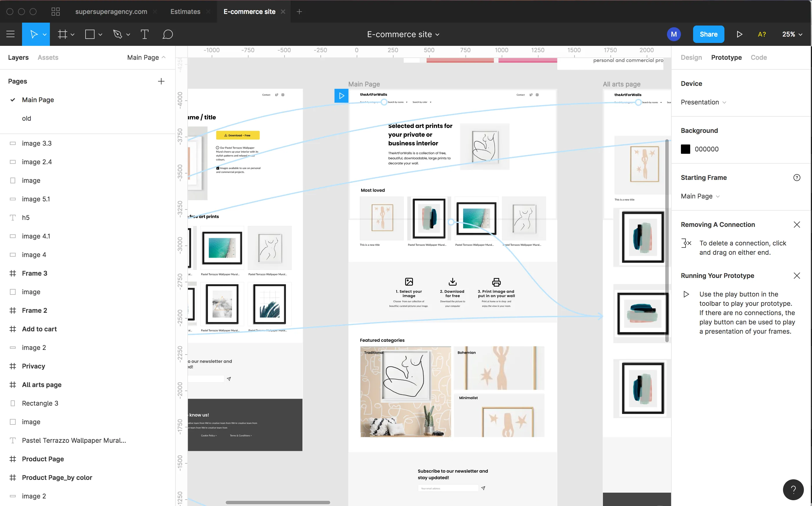Open the 25% zoom dropdown
This screenshot has height=506, width=812.
point(792,34)
